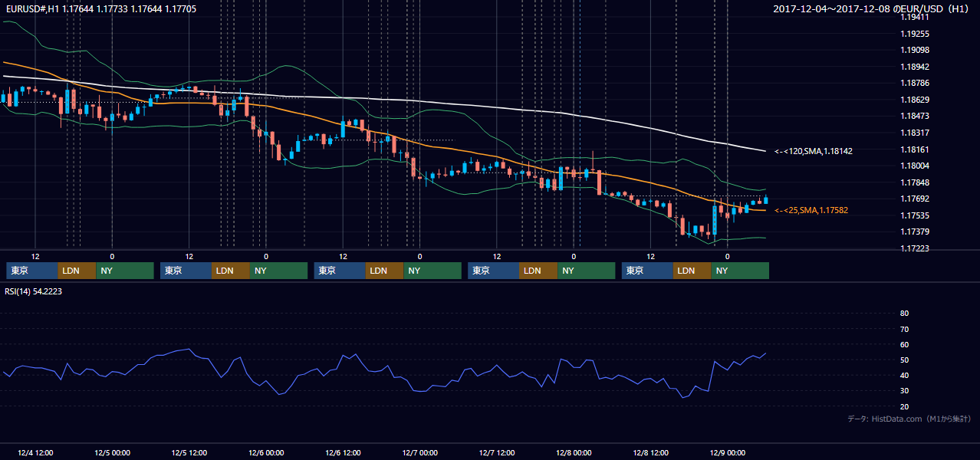Click the 12/8 12:00 time axis label

coord(650,453)
